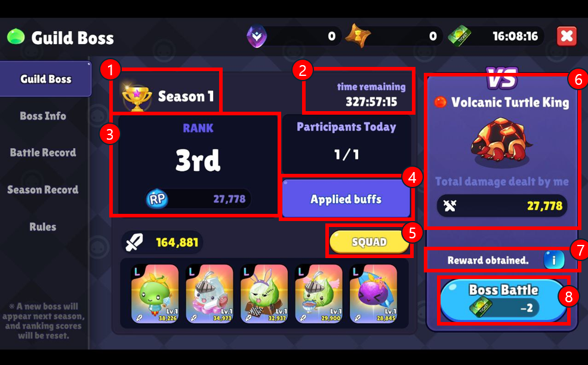Click the gold hourglass token icon
The height and width of the screenshot is (365, 588).
(x=358, y=36)
